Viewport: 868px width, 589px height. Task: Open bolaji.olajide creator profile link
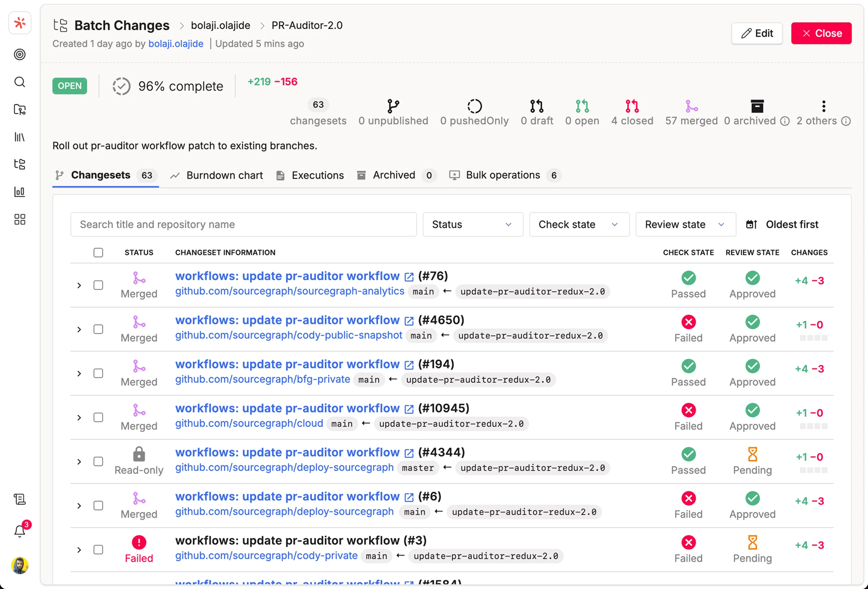(x=176, y=44)
